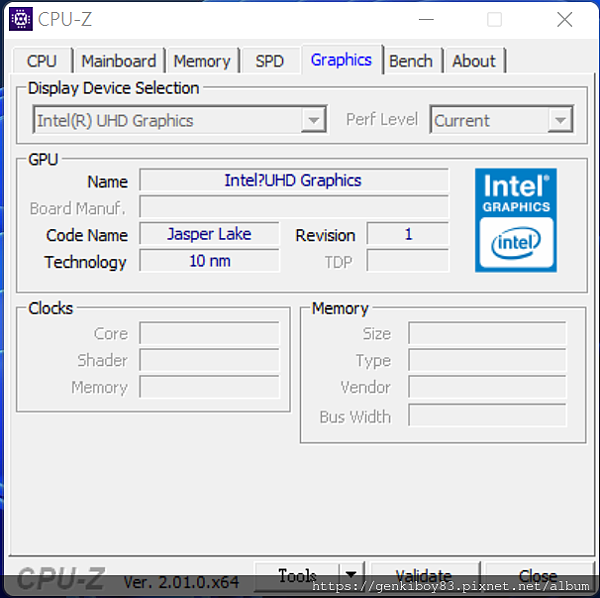Click the Bus Width field
This screenshot has width=600, height=598.
coord(487,415)
